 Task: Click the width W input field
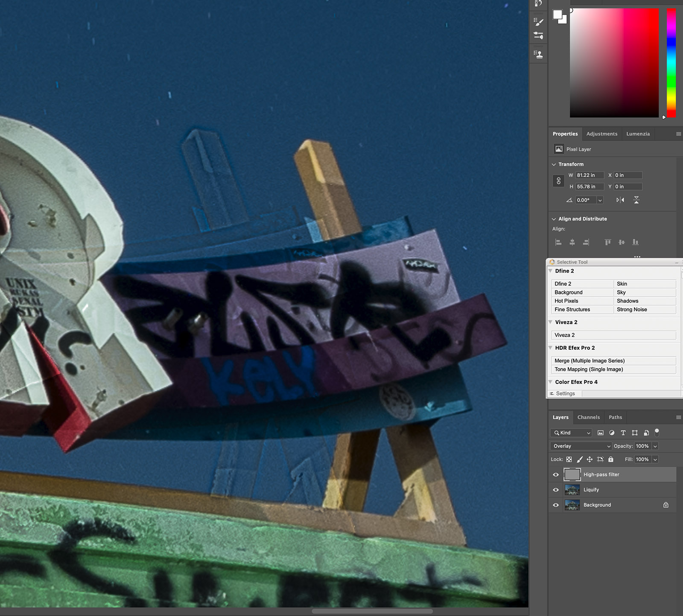pyautogui.click(x=590, y=175)
